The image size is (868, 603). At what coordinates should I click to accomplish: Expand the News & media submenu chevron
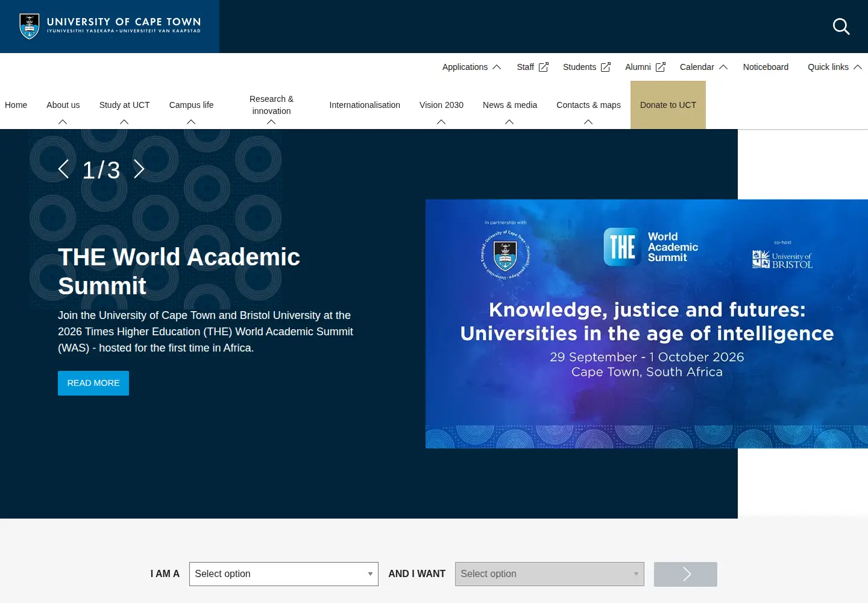(509, 122)
